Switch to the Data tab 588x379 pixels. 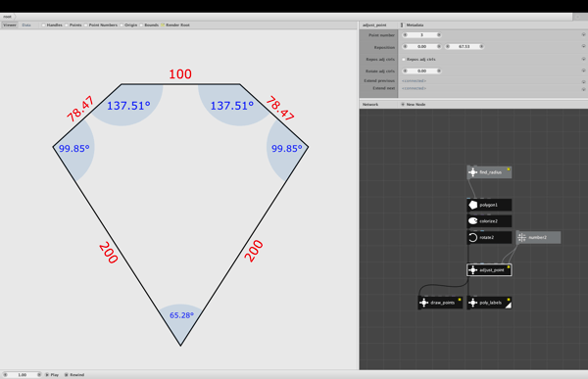pos(26,25)
